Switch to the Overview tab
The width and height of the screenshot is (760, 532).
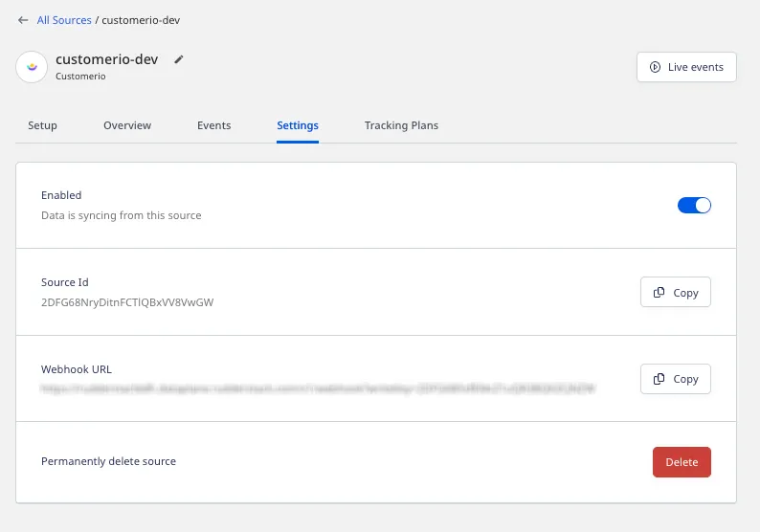127,125
